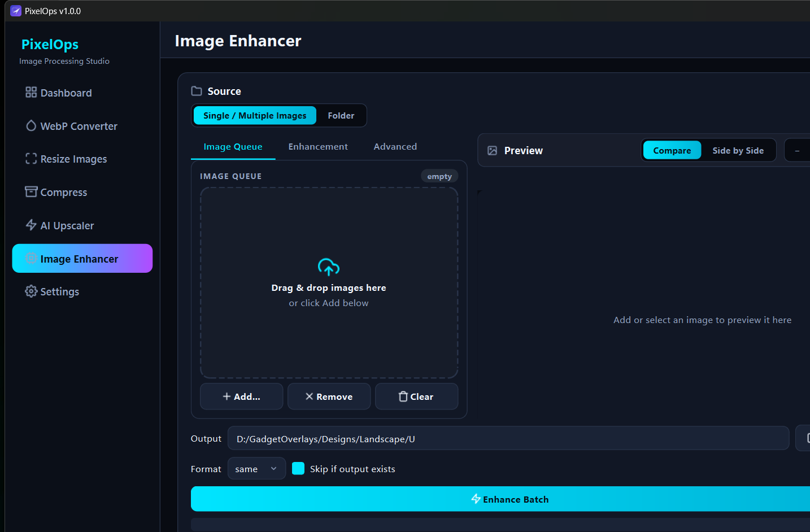Image resolution: width=810 pixels, height=532 pixels.
Task: Click the IMAGE QUEUE section label
Action: coord(230,176)
